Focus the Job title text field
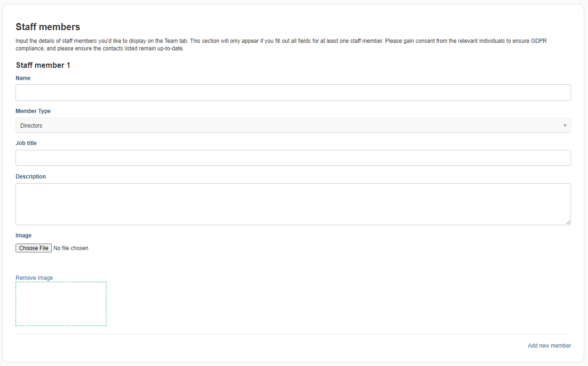Image resolution: width=588 pixels, height=366 pixels. (293, 158)
